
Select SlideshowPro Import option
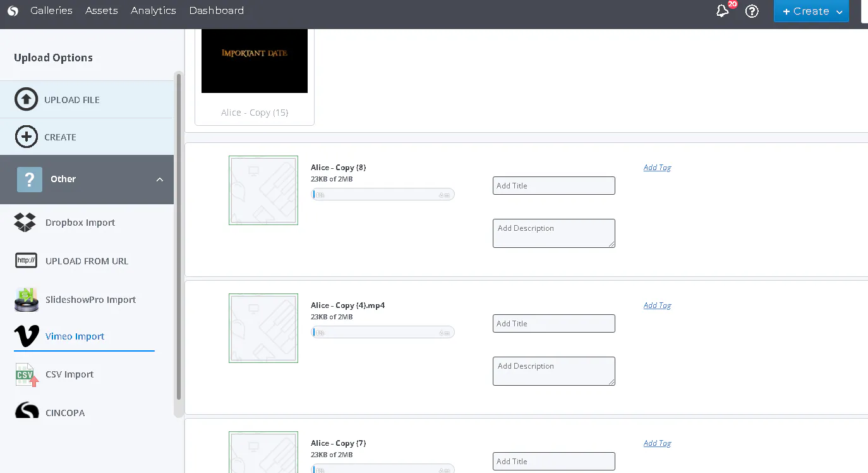tap(91, 300)
